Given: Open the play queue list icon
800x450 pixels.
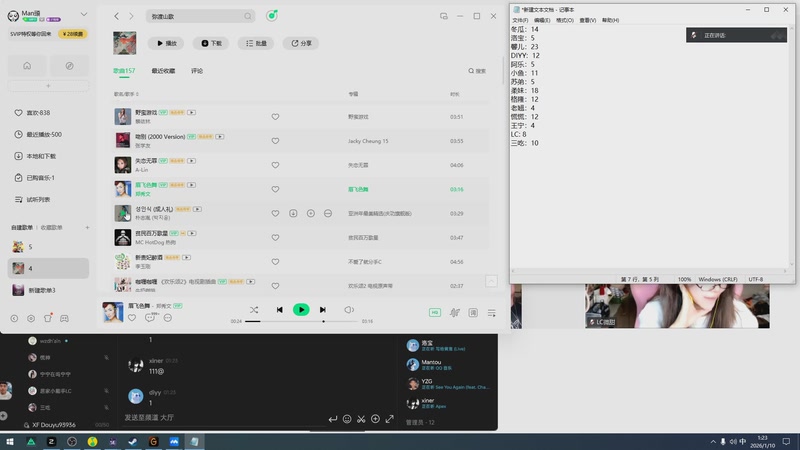Looking at the screenshot, I should coord(491,313).
